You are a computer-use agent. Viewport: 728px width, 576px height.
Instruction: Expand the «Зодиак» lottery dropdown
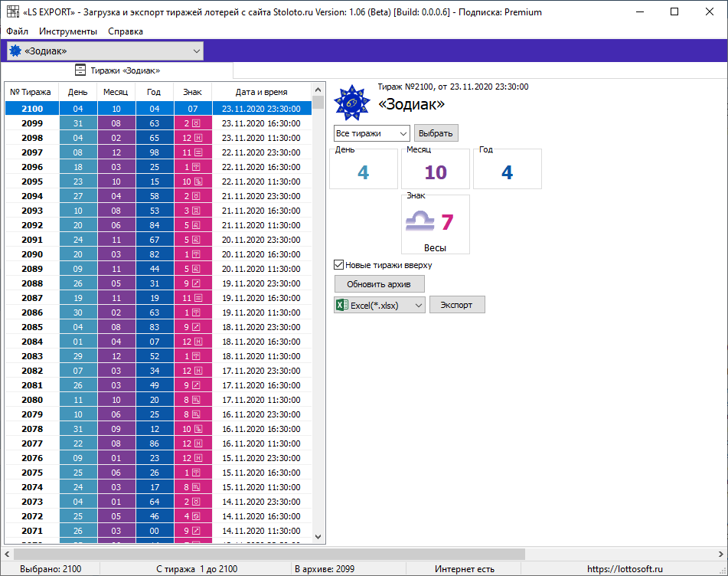(x=197, y=51)
